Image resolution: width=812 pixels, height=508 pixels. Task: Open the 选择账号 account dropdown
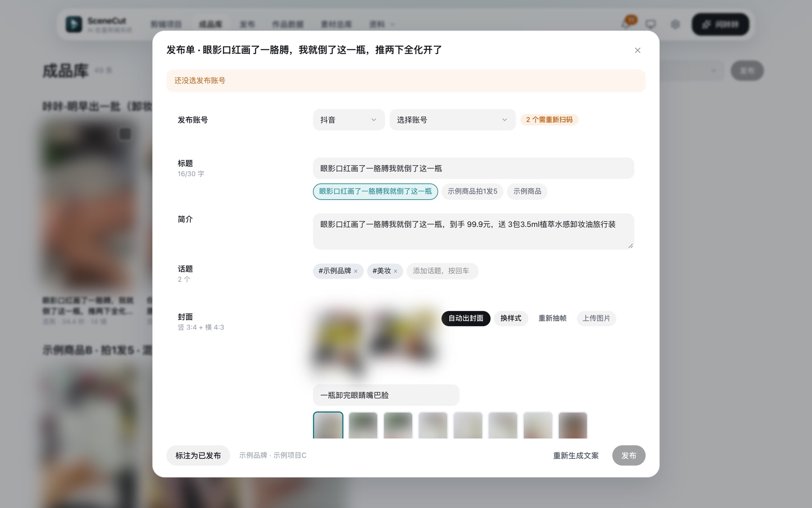coord(452,120)
